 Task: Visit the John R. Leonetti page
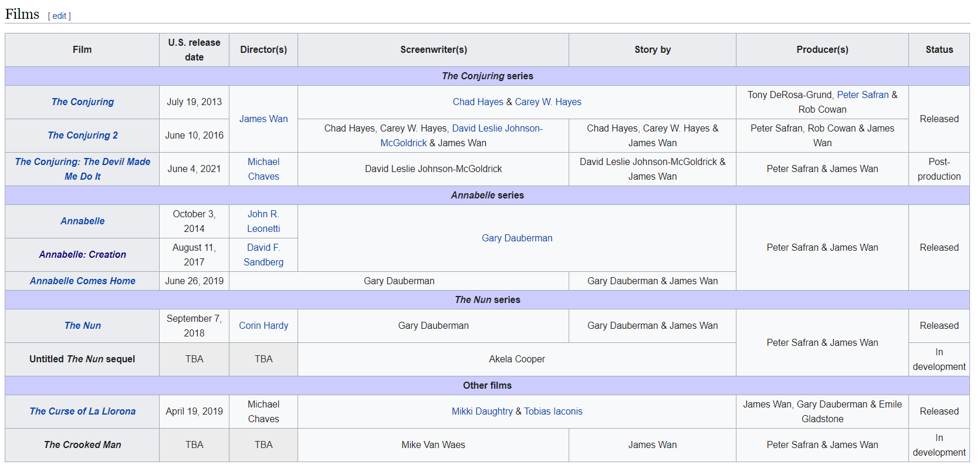tap(263, 221)
